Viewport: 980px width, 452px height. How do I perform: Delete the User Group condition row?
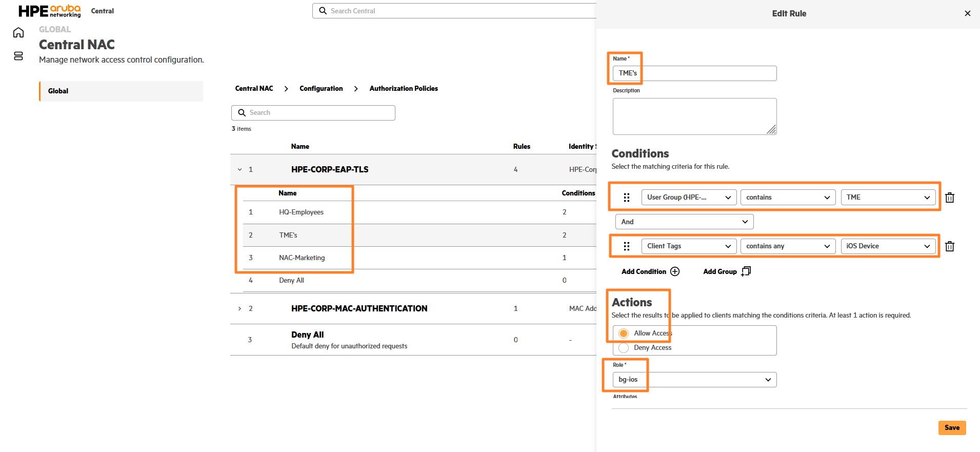pyautogui.click(x=950, y=198)
